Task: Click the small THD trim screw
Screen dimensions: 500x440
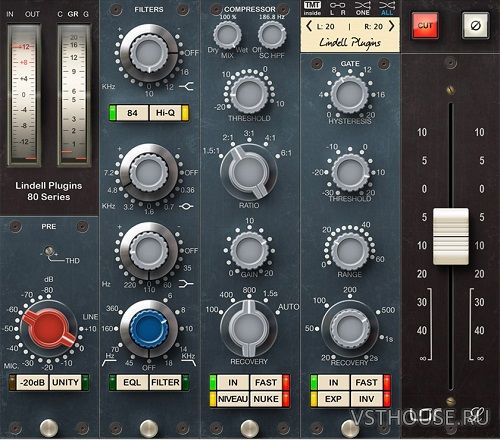Action: point(49,251)
